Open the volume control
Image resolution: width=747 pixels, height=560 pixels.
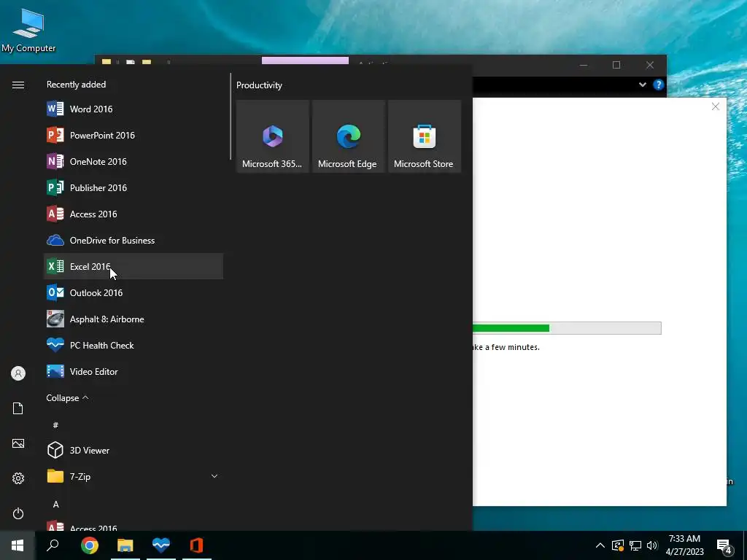pos(652,545)
